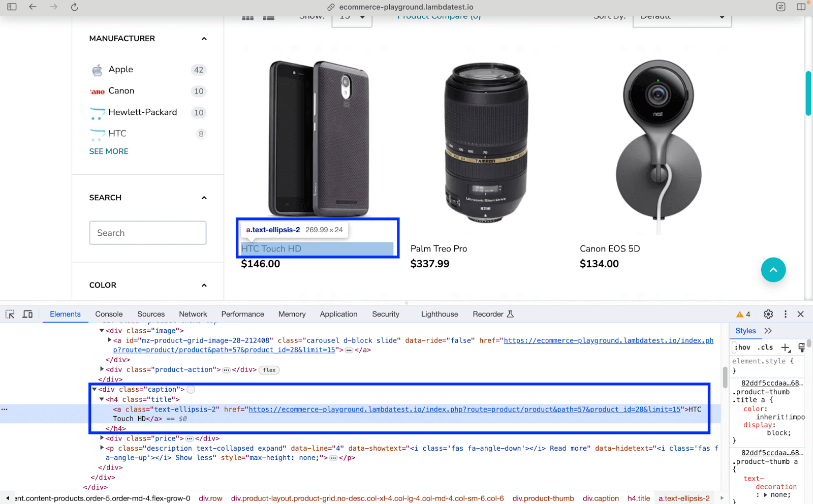Expand the div class price node
This screenshot has width=813, height=504.
[102, 438]
